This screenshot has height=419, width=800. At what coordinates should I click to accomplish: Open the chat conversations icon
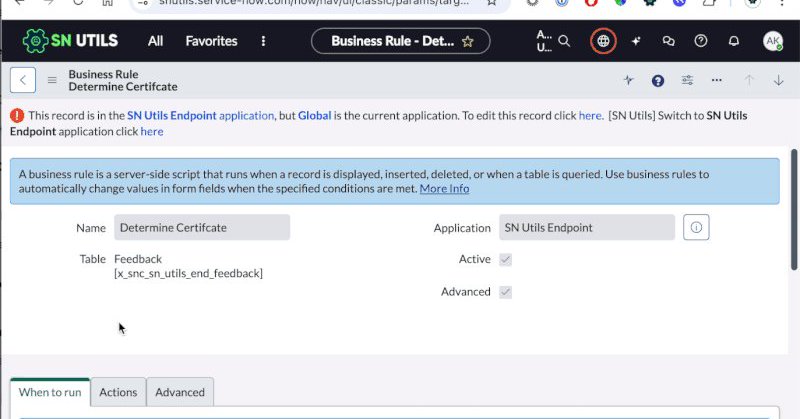[x=668, y=41]
